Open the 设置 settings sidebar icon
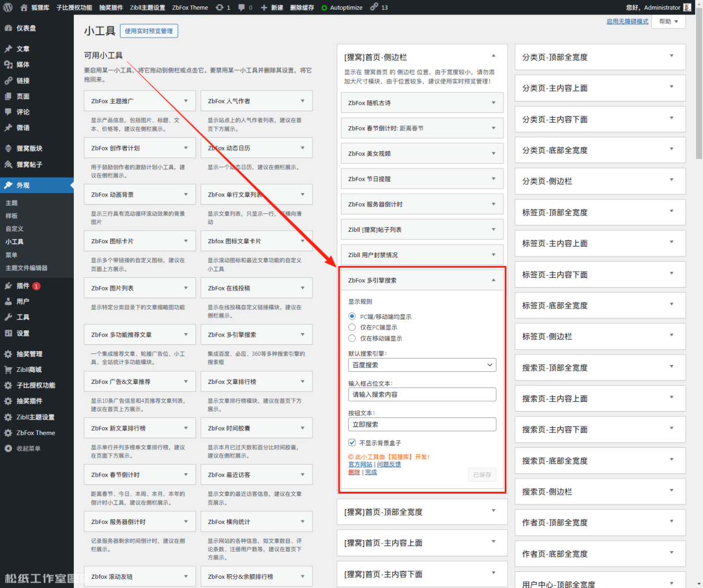This screenshot has height=588, width=703. (x=8, y=333)
